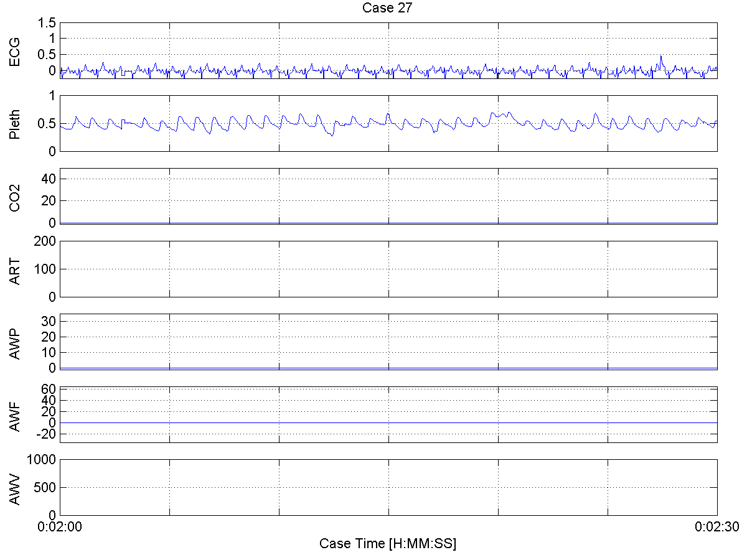
Task: Click the 0:02:30 time tick label
Action: (x=716, y=526)
